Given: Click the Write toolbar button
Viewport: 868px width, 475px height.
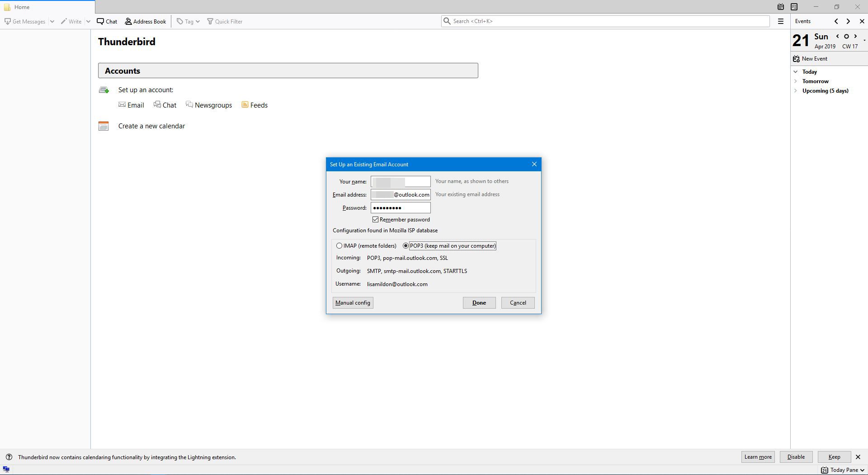Looking at the screenshot, I should point(71,21).
